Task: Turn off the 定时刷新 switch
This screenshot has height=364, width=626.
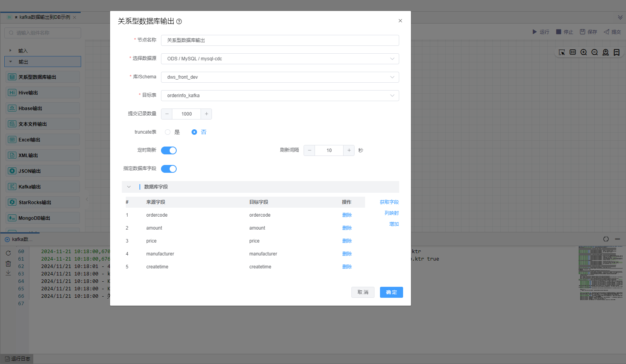Action: click(169, 150)
